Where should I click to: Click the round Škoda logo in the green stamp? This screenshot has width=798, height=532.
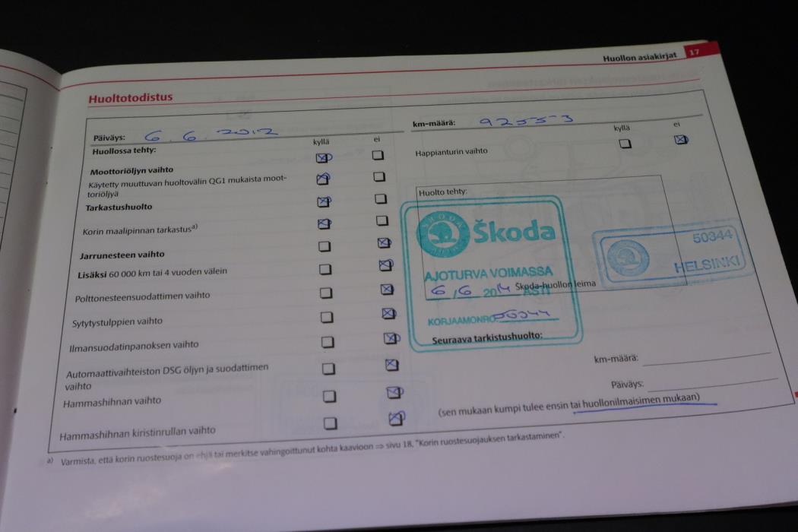click(x=442, y=234)
